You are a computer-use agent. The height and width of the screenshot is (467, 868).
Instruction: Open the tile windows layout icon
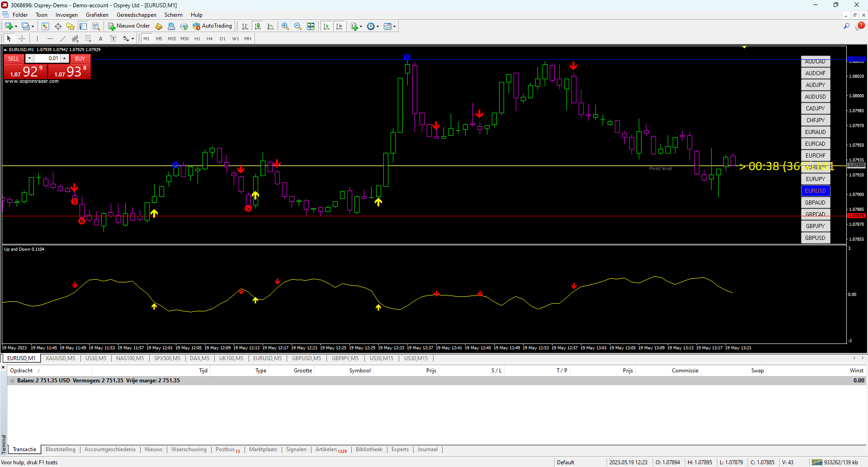pyautogui.click(x=311, y=26)
